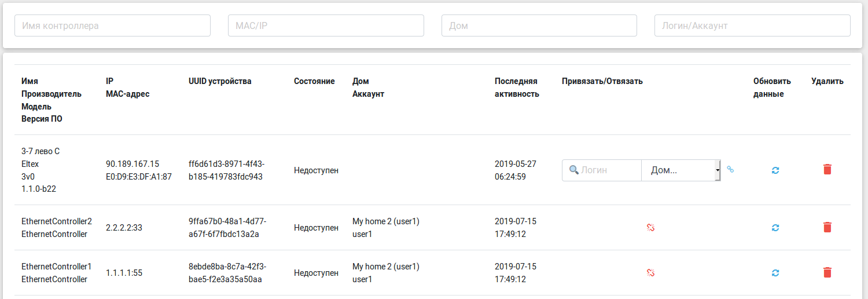This screenshot has width=868, height=299.
Task: Click the Состояние column header
Action: (314, 81)
